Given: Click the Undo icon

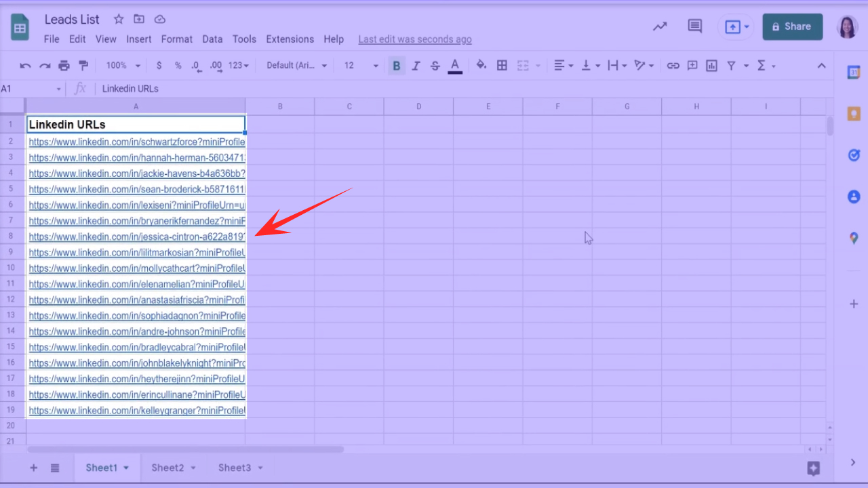Looking at the screenshot, I should click(x=26, y=66).
